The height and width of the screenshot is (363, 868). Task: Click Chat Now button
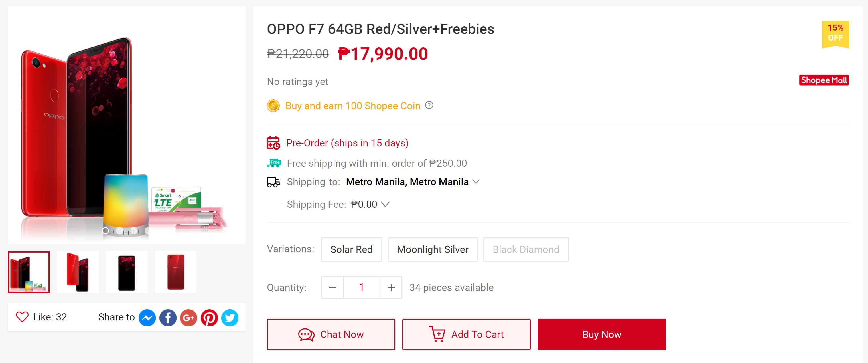(x=331, y=334)
